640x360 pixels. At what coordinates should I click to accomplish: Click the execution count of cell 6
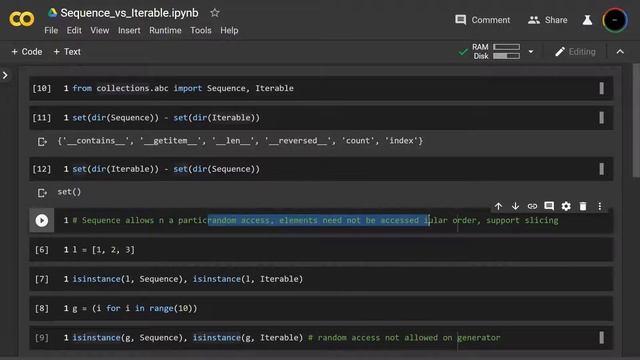pyautogui.click(x=42, y=250)
